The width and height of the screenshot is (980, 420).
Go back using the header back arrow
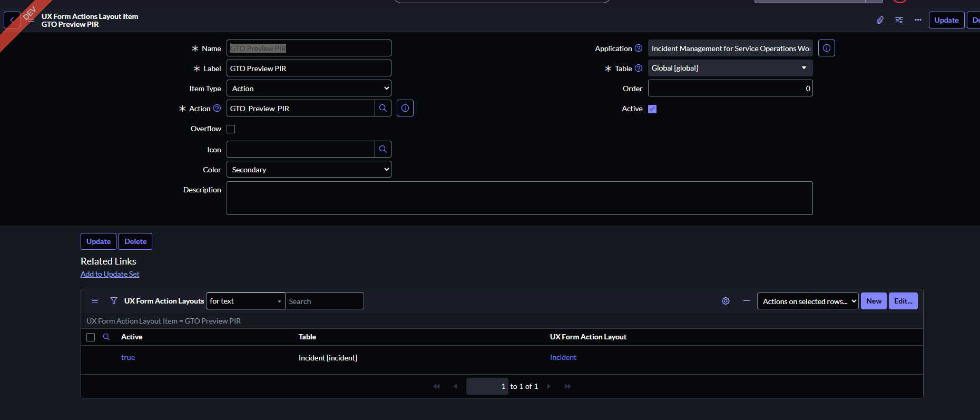tap(12, 20)
